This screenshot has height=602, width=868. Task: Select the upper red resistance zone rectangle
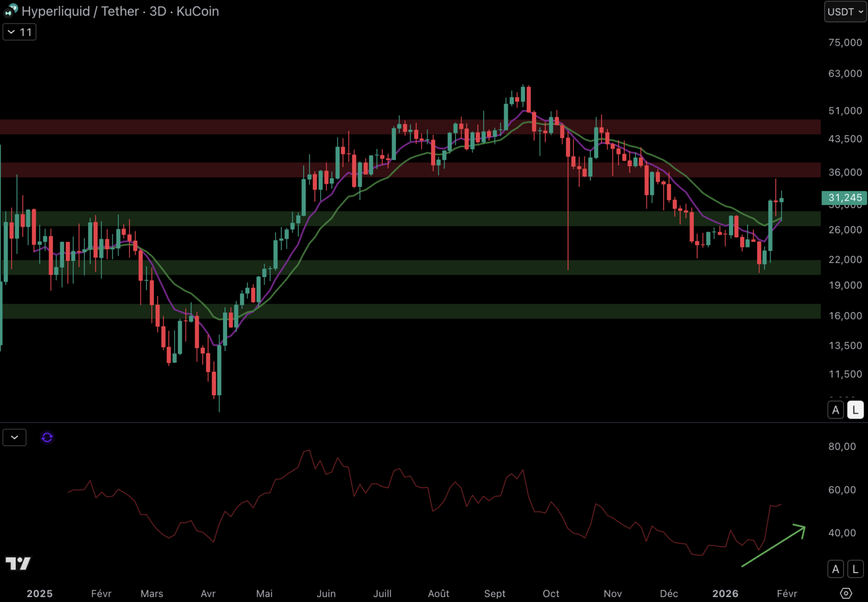point(410,127)
